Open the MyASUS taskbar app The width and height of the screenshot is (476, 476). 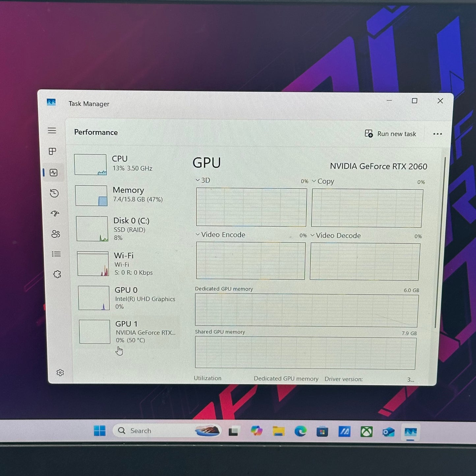click(344, 432)
